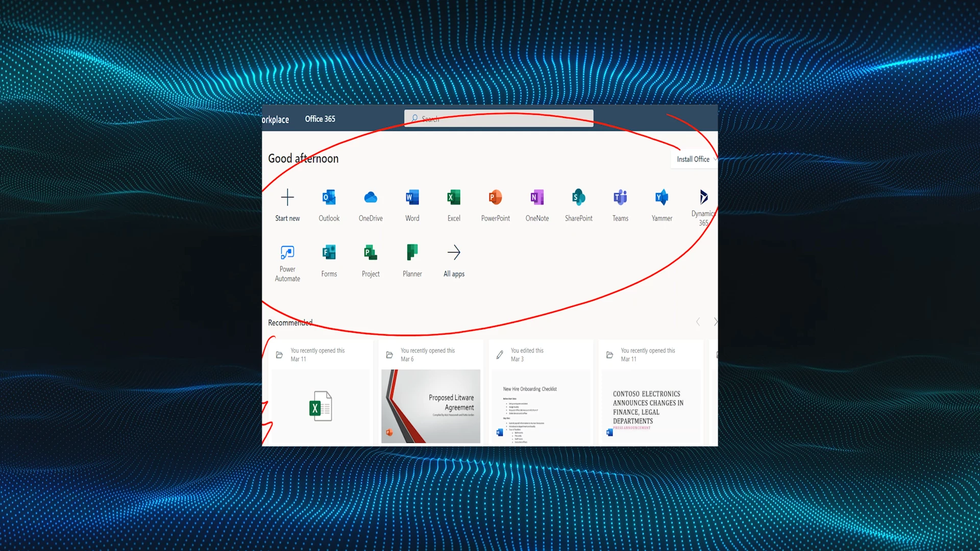Show previous recommended items chevron
The width and height of the screenshot is (980, 551).
click(698, 322)
